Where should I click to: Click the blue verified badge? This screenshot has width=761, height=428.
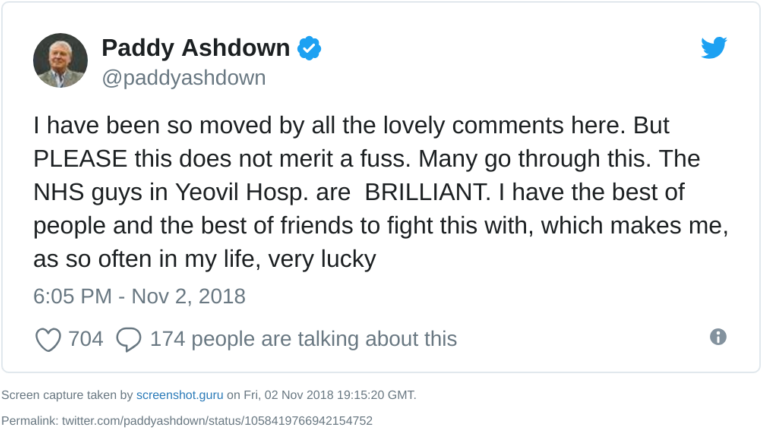click(310, 48)
